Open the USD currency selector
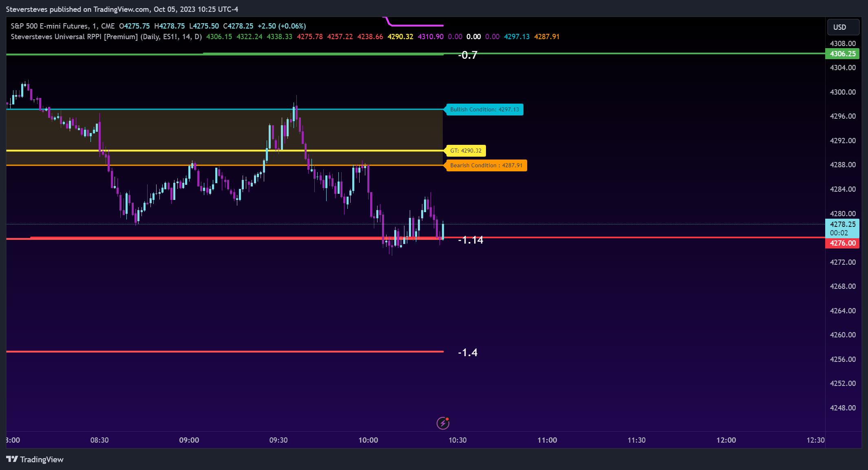This screenshot has width=868, height=470. 843,27
